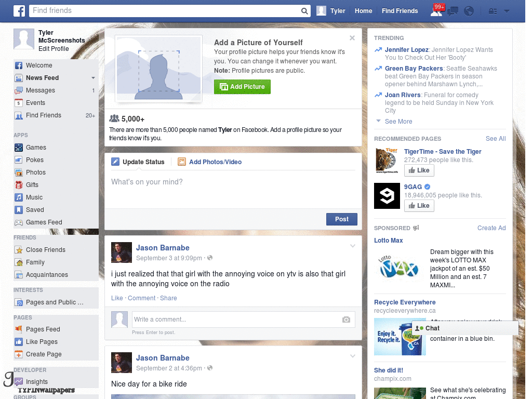Open the 9GAG page logo
The width and height of the screenshot is (532, 399).
(x=387, y=196)
